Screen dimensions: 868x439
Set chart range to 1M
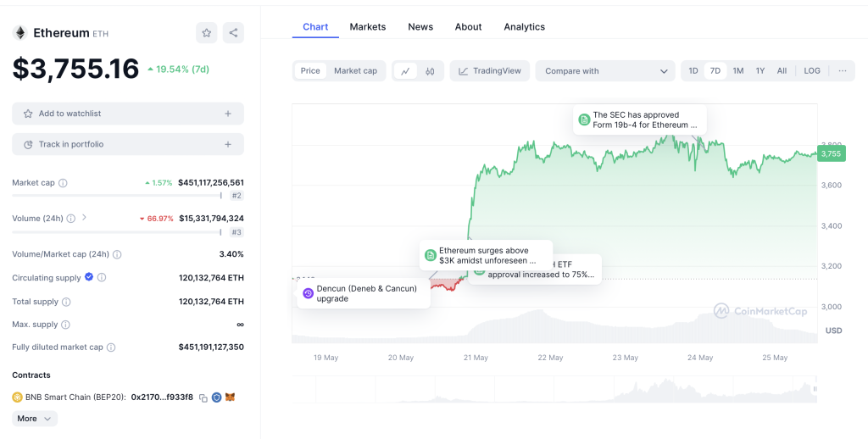pyautogui.click(x=738, y=71)
